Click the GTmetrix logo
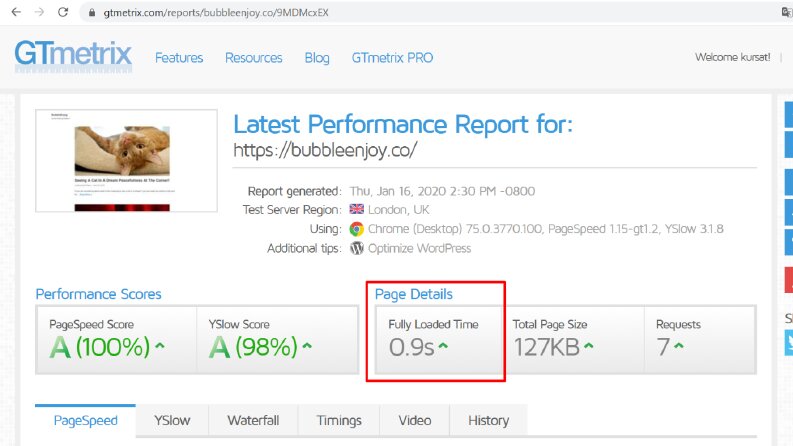Viewport: 793px width, 446px height. point(73,57)
